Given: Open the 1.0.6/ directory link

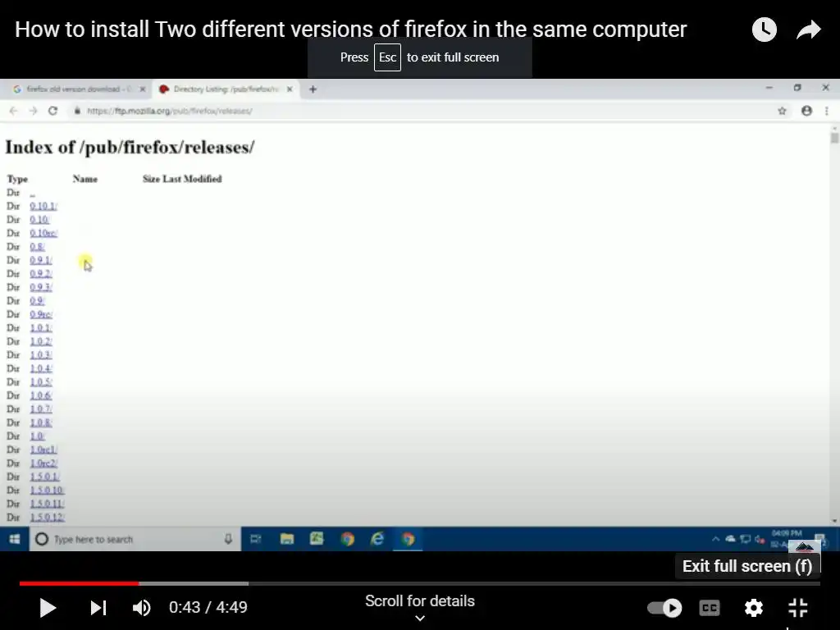Looking at the screenshot, I should (x=41, y=395).
